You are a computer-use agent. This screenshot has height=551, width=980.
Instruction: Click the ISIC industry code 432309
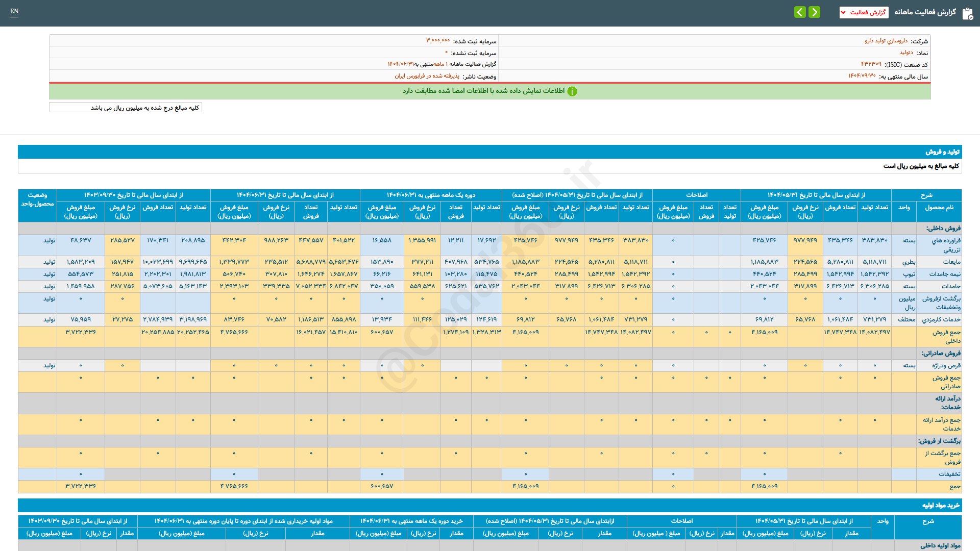click(x=871, y=64)
